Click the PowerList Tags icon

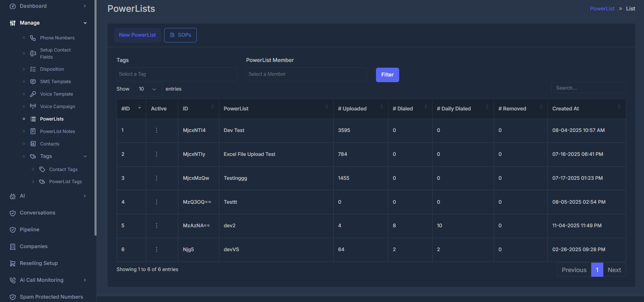(x=42, y=181)
